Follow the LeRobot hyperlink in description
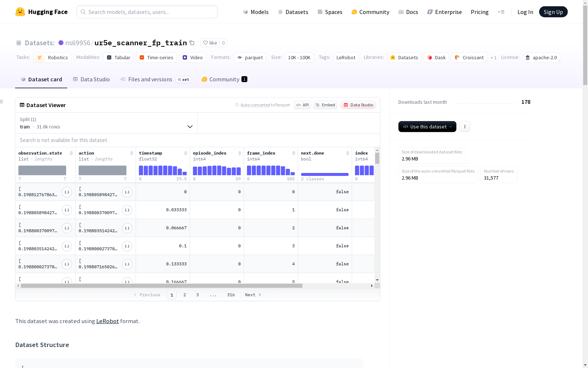 107,321
